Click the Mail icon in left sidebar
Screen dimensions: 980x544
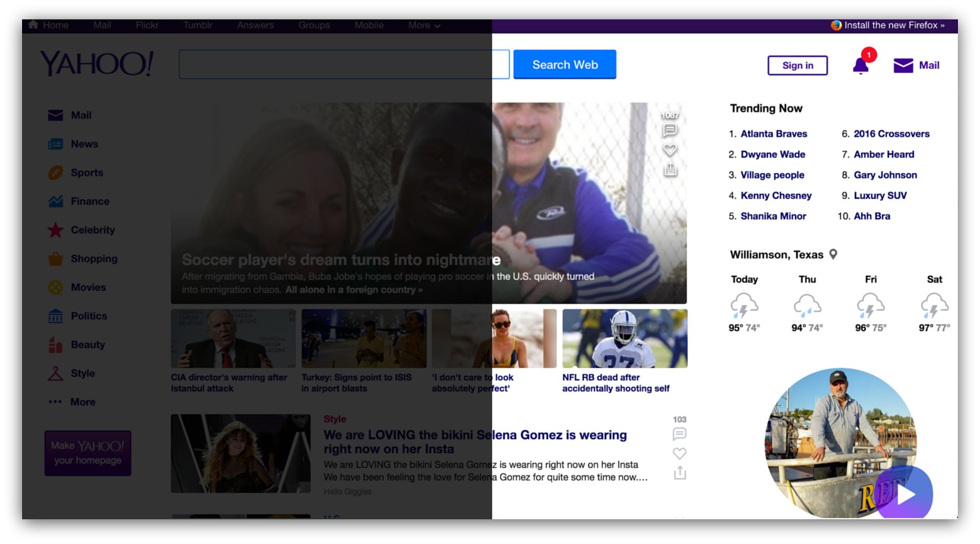(55, 116)
